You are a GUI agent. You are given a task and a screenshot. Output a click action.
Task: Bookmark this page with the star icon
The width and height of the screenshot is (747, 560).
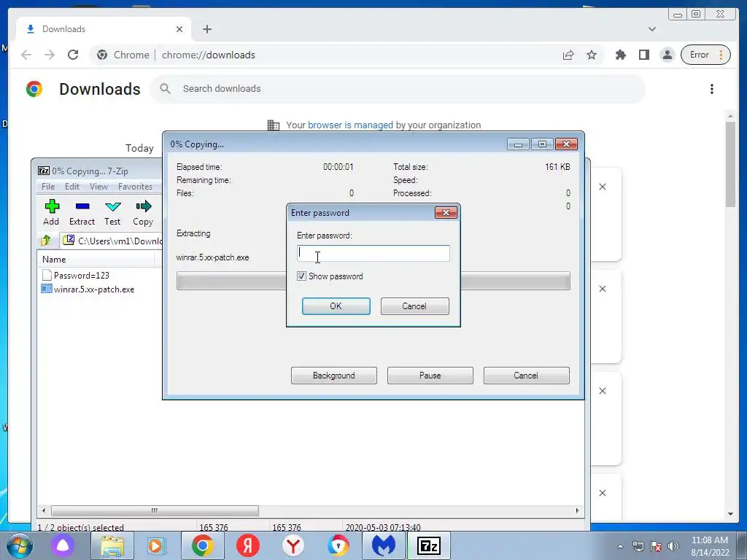[591, 55]
